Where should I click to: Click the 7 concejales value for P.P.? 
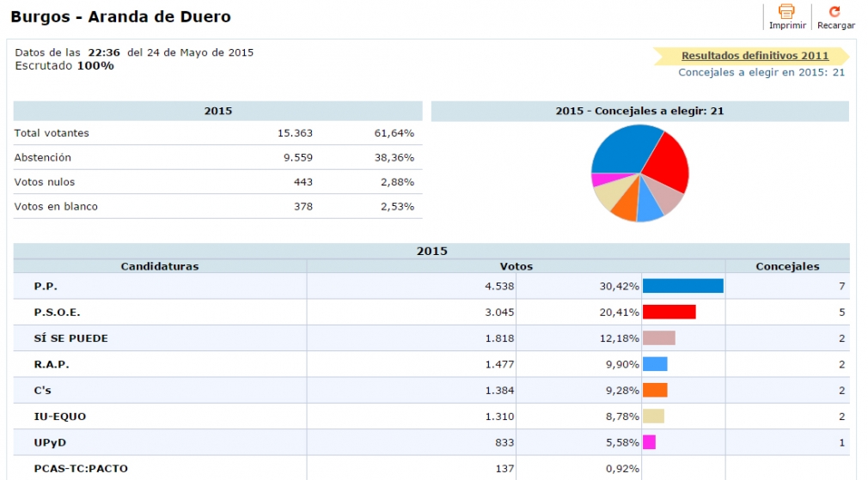tap(842, 287)
